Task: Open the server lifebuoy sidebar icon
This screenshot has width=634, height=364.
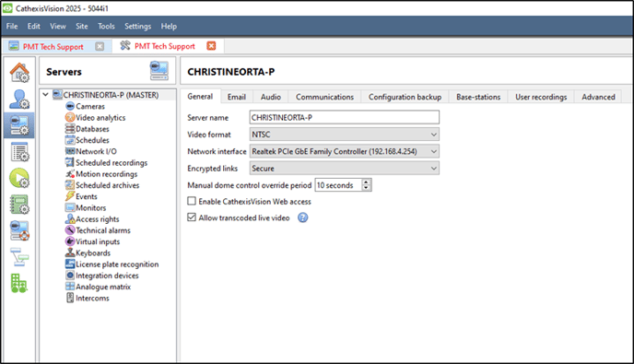Action: [19, 230]
